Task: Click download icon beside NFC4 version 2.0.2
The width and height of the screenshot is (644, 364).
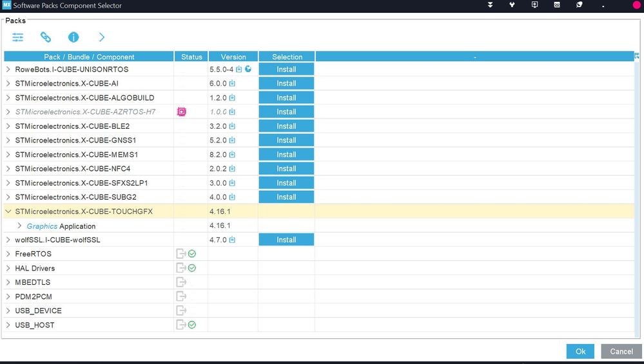Action: point(232,169)
